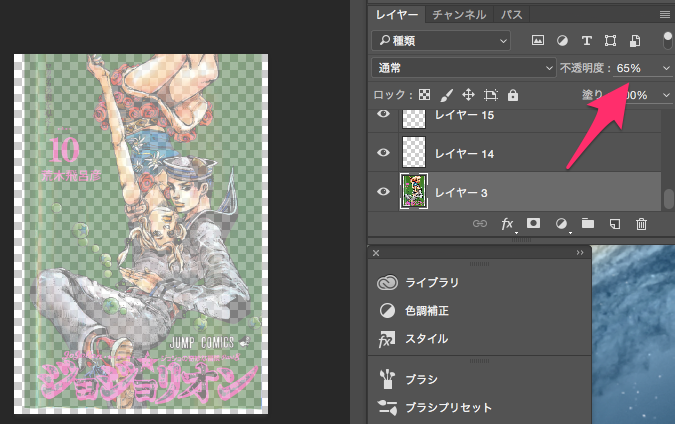Open the 塗り fill slider arrow

666,95
